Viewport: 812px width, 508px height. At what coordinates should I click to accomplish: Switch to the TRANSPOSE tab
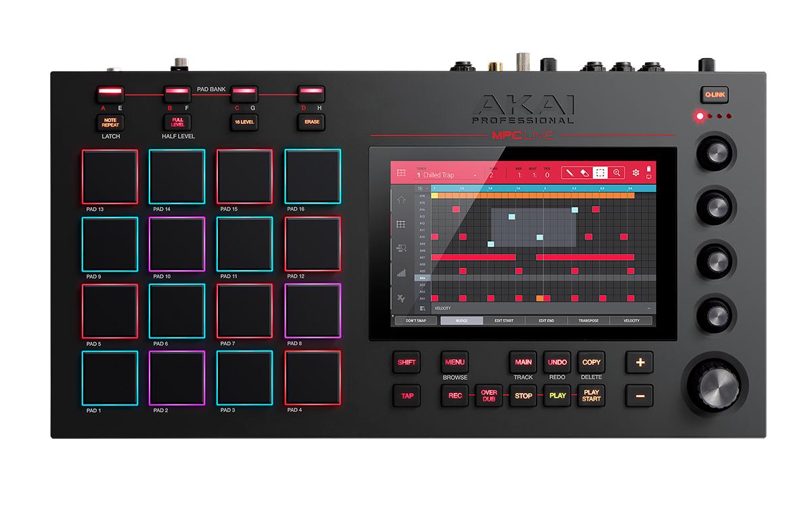coord(589,320)
